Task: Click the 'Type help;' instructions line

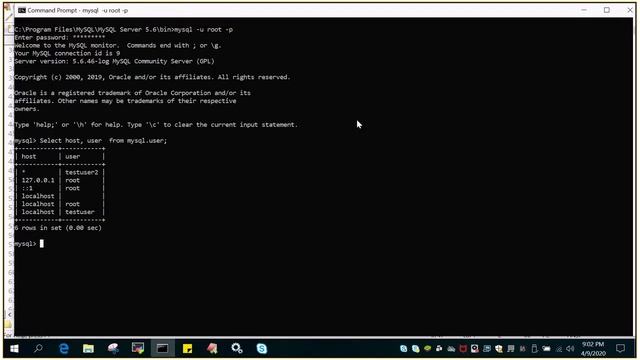Action: [156, 124]
